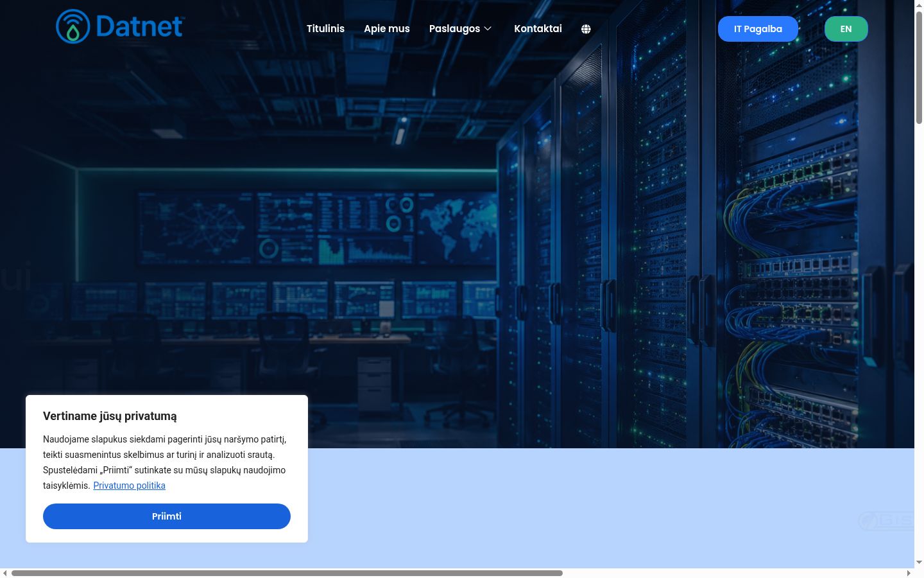The height and width of the screenshot is (578, 924).
Task: Click the IT Pagalba button
Action: [x=758, y=29]
